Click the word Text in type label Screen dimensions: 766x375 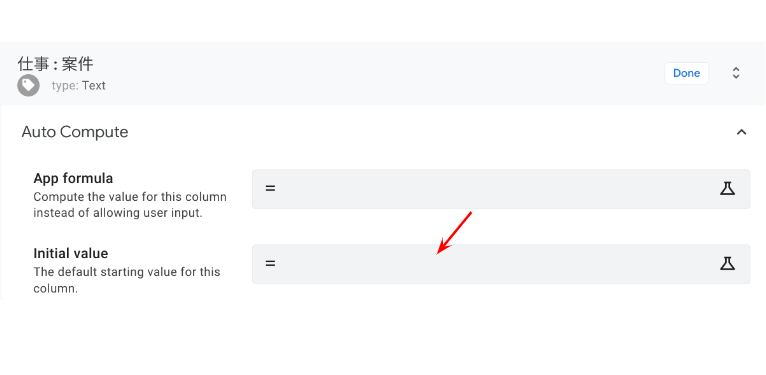point(94,85)
